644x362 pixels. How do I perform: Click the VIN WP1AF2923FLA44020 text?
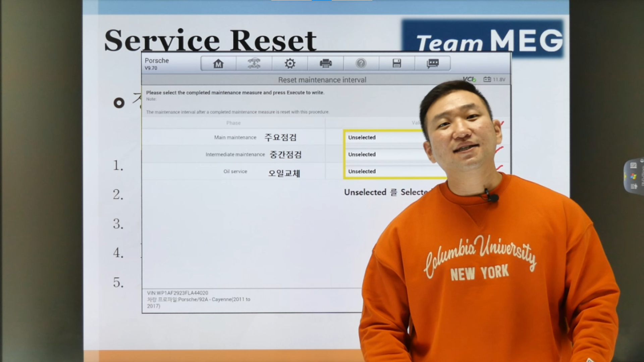pyautogui.click(x=177, y=293)
